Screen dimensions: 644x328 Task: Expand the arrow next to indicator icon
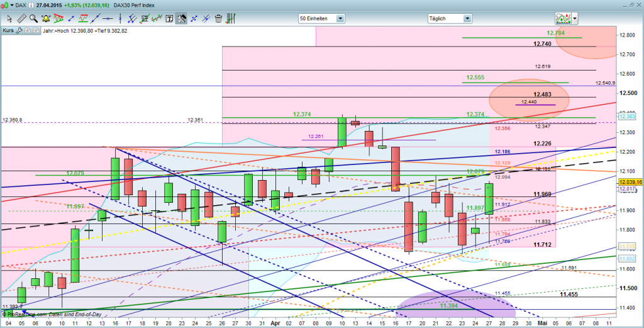coord(575,18)
